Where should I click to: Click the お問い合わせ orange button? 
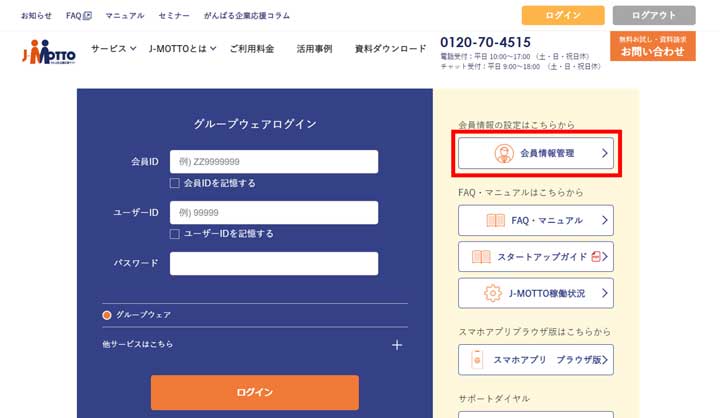pyautogui.click(x=652, y=46)
